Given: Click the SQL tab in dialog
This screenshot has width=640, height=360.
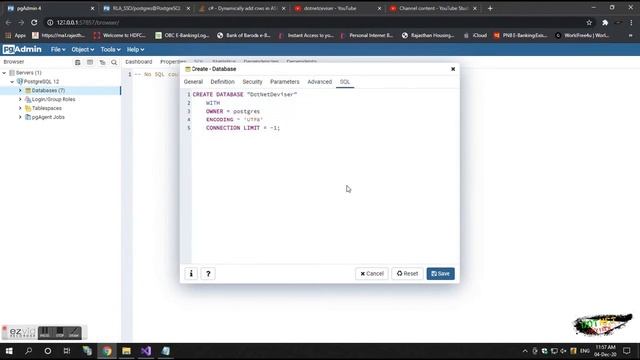Looking at the screenshot, I should point(345,82).
